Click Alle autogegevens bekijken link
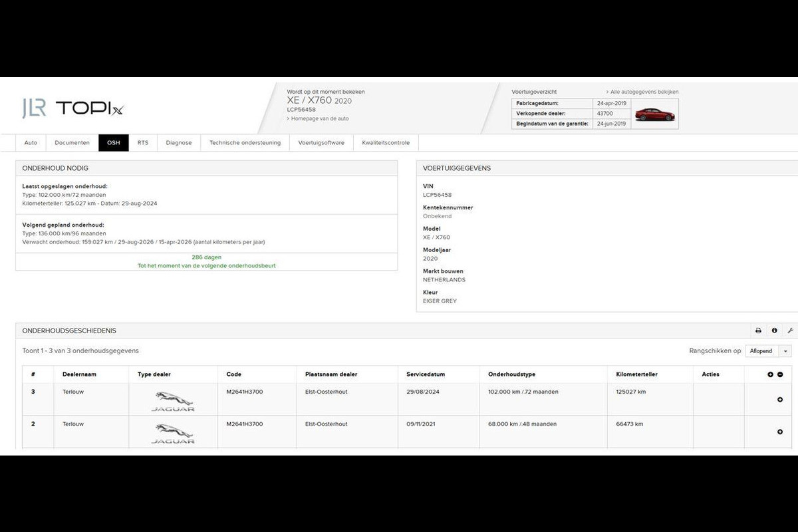This screenshot has width=798, height=532. pyautogui.click(x=644, y=92)
